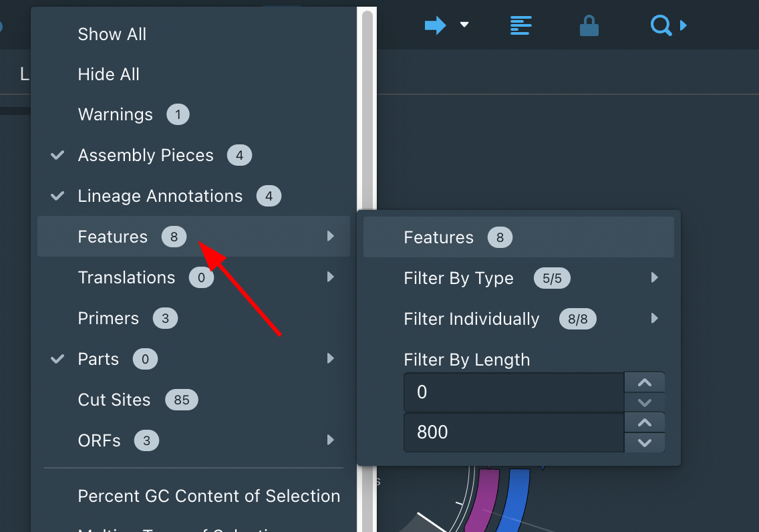Select Show All from the menu

112,33
